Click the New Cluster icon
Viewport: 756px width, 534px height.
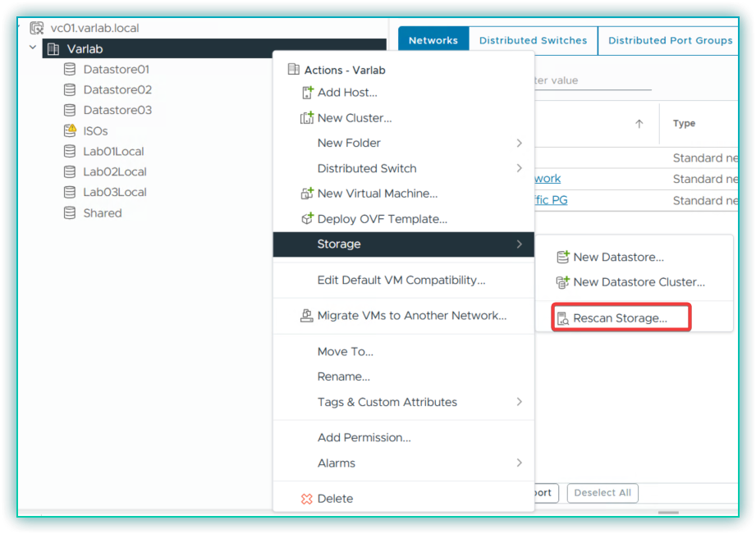coord(307,118)
